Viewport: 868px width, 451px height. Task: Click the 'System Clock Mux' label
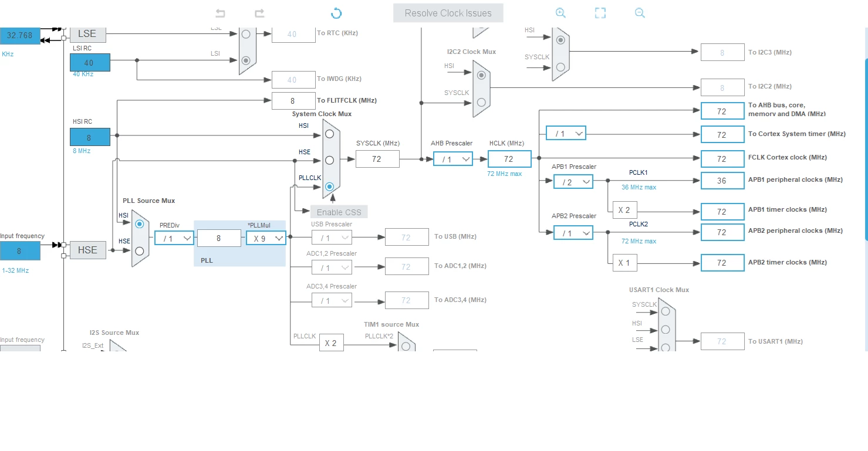322,114
